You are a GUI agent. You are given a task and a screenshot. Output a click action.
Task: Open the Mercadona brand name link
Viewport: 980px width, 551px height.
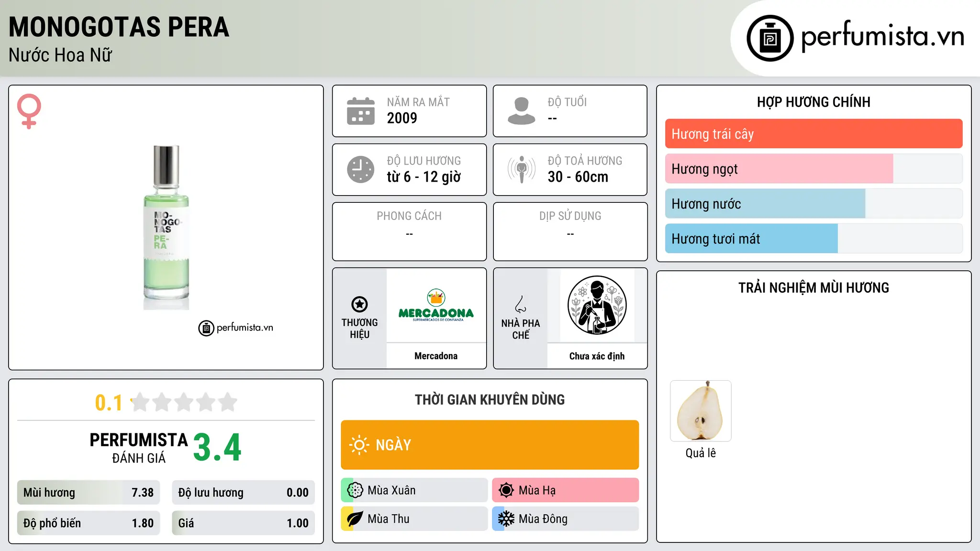coord(436,356)
